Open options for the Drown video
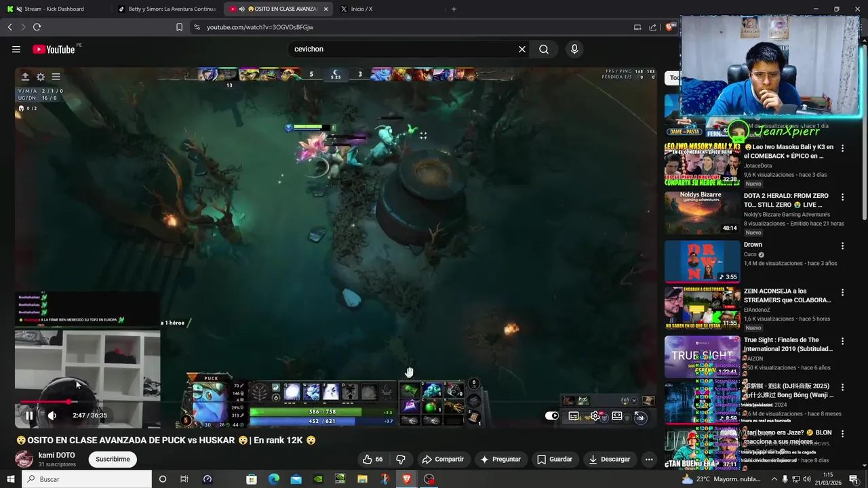Image resolution: width=868 pixels, height=488 pixels. tap(843, 245)
